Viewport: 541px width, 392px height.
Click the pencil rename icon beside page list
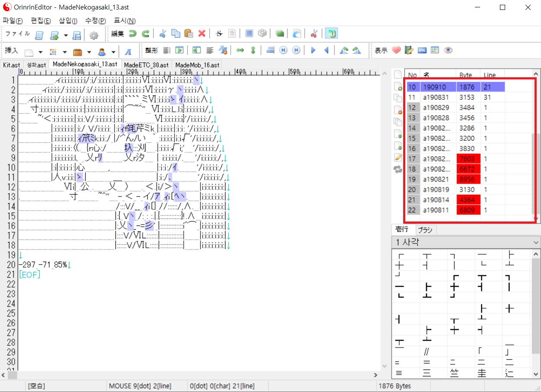(398, 158)
